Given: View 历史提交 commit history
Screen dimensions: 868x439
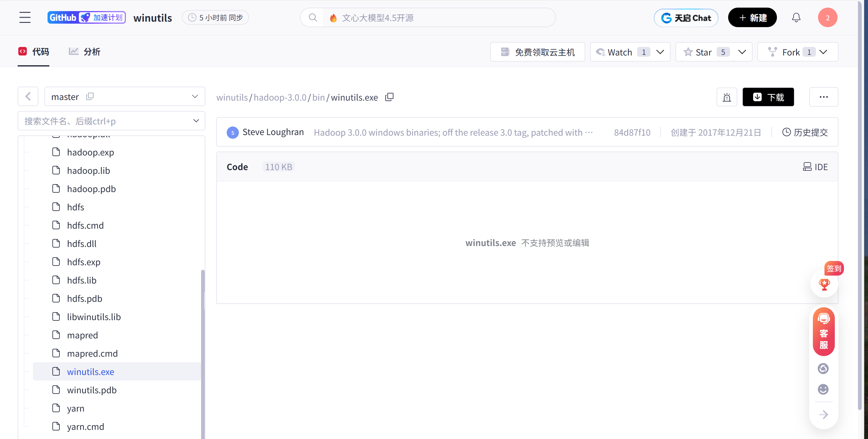Looking at the screenshot, I should 805,132.
